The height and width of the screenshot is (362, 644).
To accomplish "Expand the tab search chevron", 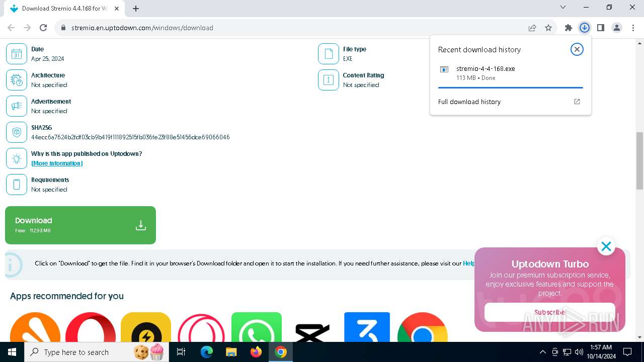I will point(563,7).
